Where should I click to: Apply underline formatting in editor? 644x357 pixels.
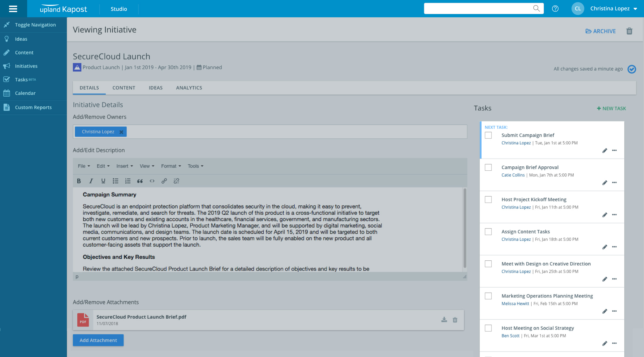(x=103, y=181)
